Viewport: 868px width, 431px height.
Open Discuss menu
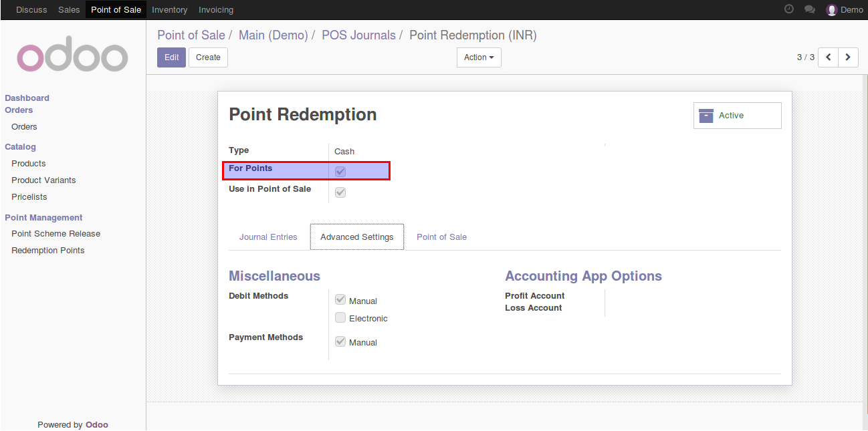pyautogui.click(x=31, y=9)
